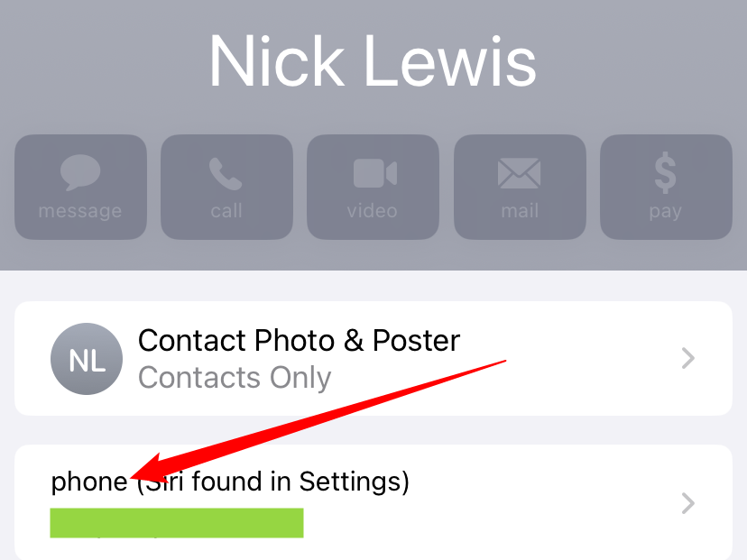Expand Contact Photo & Poster chevron

click(x=688, y=358)
